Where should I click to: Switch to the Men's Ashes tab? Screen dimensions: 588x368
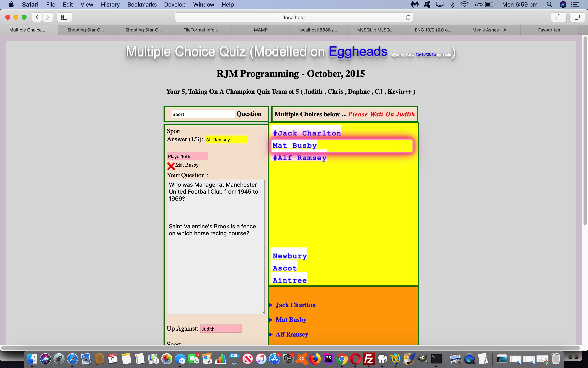tap(491, 30)
